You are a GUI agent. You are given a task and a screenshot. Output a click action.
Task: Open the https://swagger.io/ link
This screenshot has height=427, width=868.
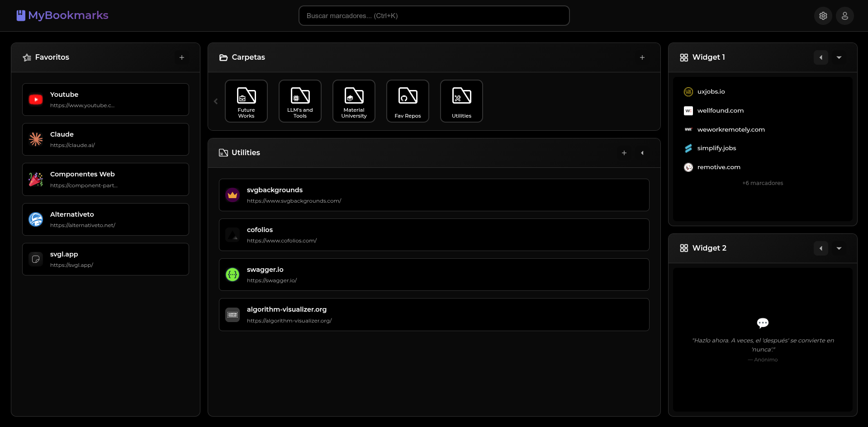coord(272,280)
